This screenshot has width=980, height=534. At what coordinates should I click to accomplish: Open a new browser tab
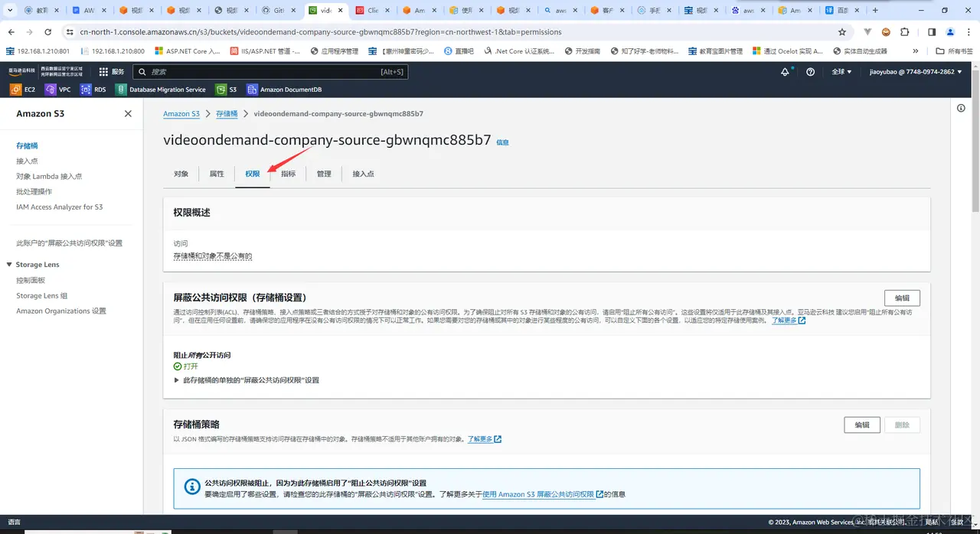pos(876,11)
